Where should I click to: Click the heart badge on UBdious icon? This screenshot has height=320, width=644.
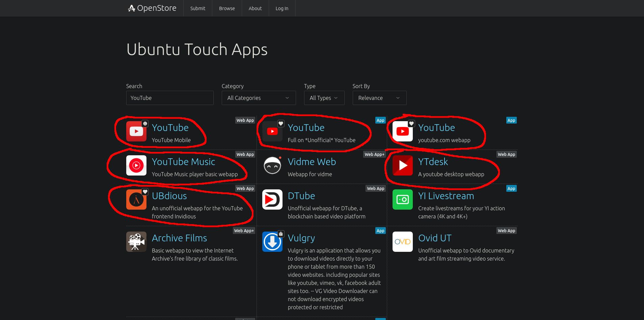pyautogui.click(x=145, y=192)
